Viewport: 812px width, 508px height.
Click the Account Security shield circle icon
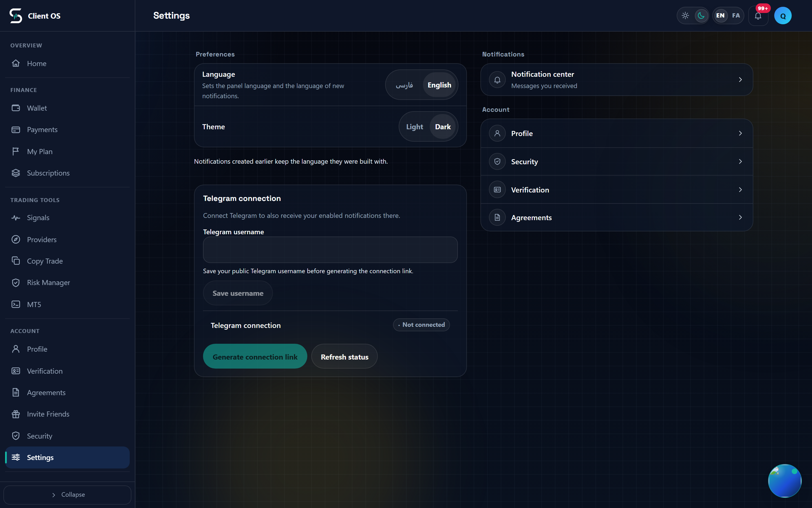(x=497, y=162)
